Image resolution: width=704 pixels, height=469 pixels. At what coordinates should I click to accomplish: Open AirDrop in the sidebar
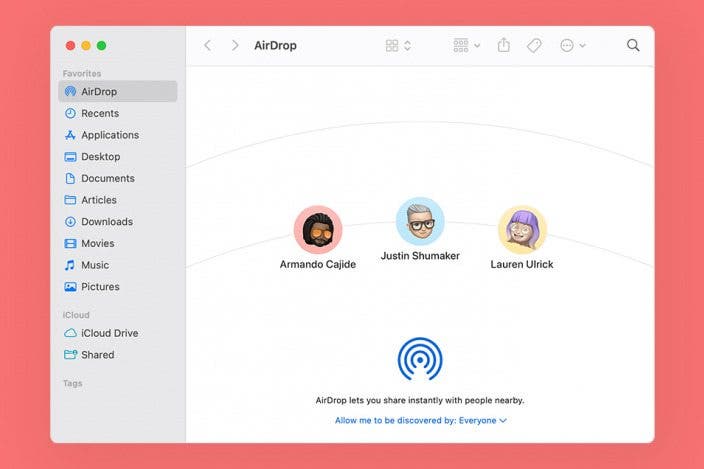tap(118, 92)
